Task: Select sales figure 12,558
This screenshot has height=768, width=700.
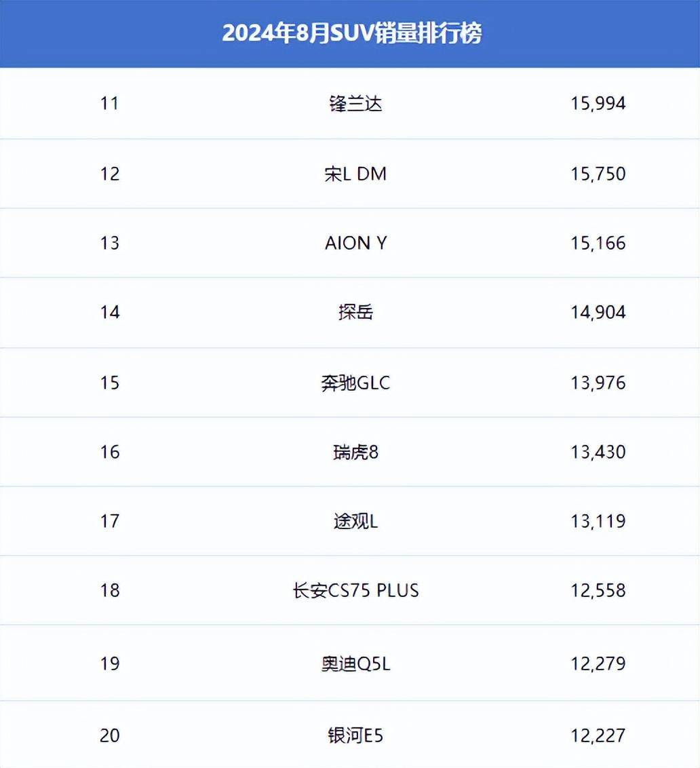Action: pyautogui.click(x=598, y=590)
